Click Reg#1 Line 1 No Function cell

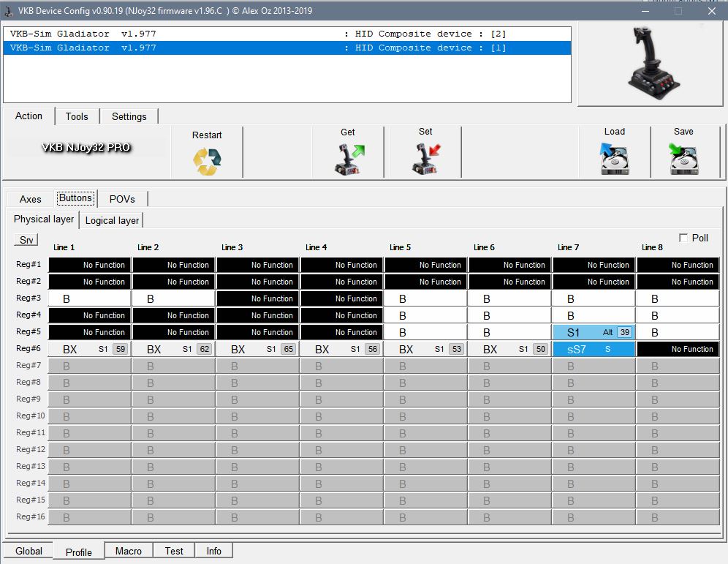(x=90, y=265)
